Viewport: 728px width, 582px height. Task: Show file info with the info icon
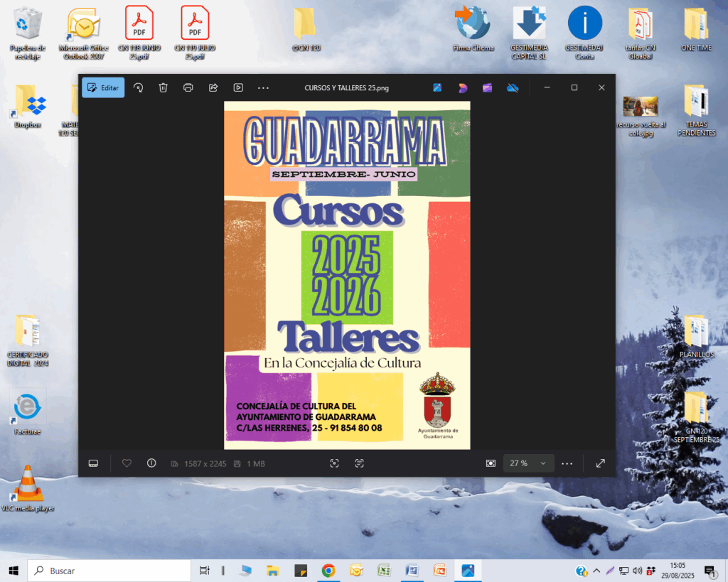(x=151, y=463)
